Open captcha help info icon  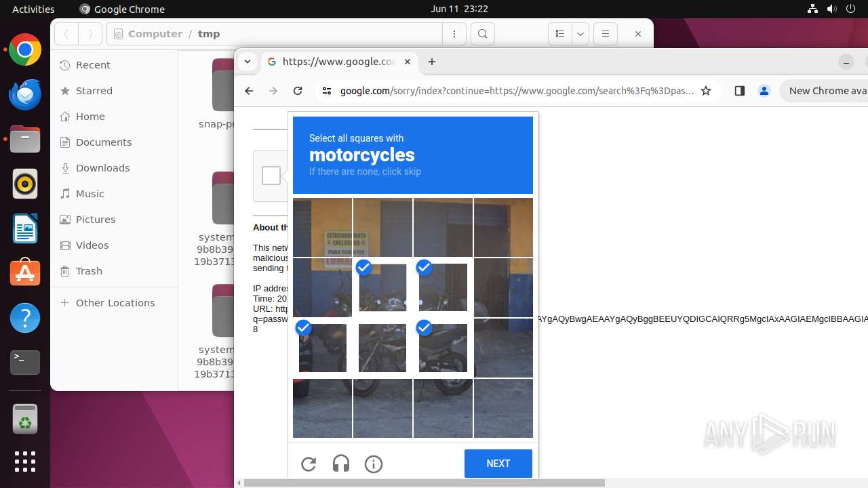374,464
